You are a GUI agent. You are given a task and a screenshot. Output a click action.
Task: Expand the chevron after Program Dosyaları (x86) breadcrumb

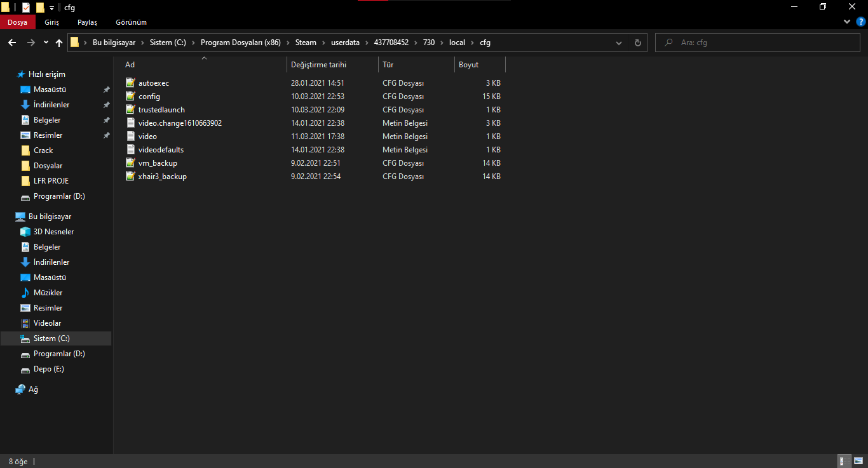click(288, 43)
